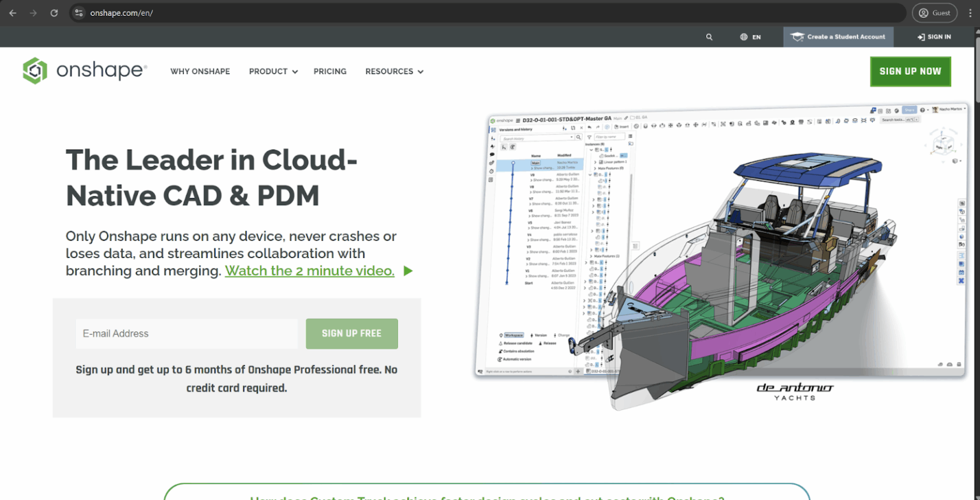Click the comment icon in Onshape's left sidebar
Viewport: 980px width, 500px height.
[492, 155]
